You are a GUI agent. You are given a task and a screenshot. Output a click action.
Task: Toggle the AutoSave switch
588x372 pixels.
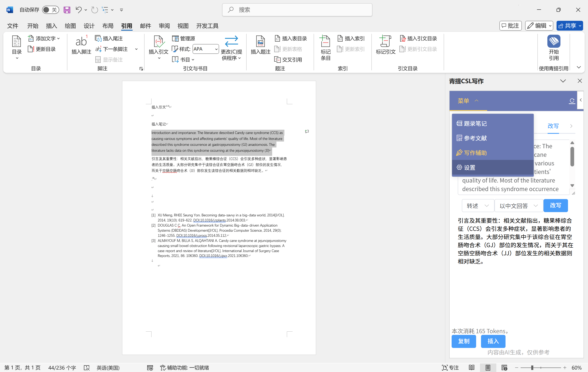tap(50, 10)
